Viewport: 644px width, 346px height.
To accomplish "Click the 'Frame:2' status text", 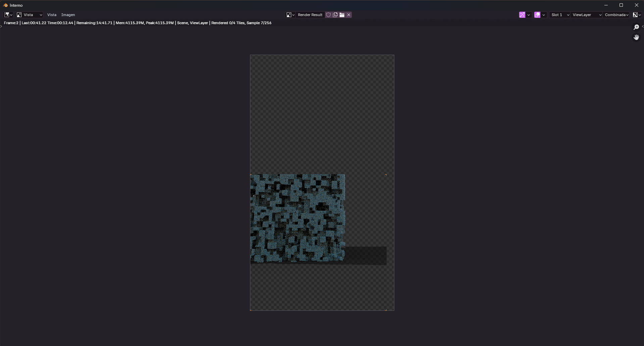I will [x=11, y=23].
